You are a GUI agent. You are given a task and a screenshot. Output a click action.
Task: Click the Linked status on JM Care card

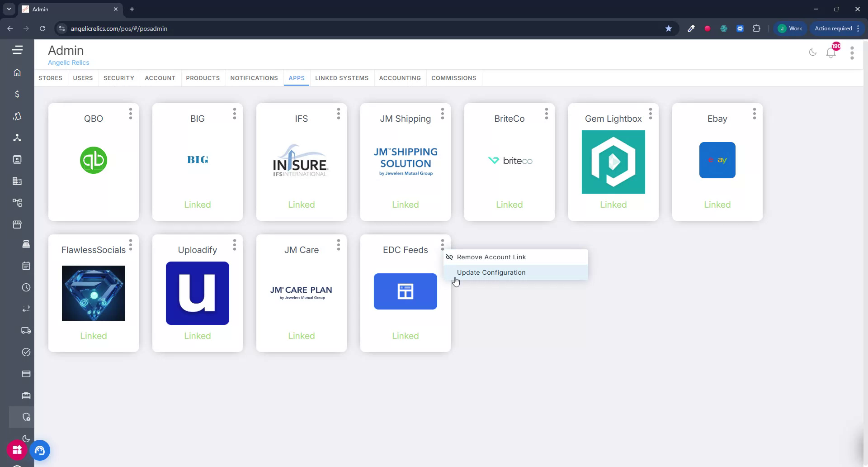pyautogui.click(x=302, y=336)
